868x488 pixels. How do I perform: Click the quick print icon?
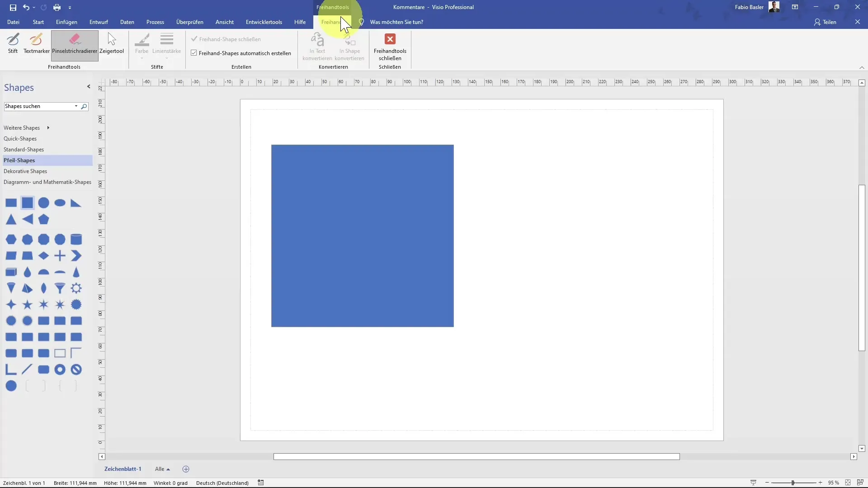point(57,7)
